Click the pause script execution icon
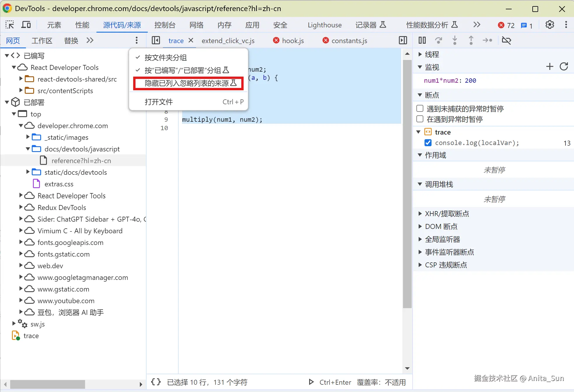 pos(422,40)
